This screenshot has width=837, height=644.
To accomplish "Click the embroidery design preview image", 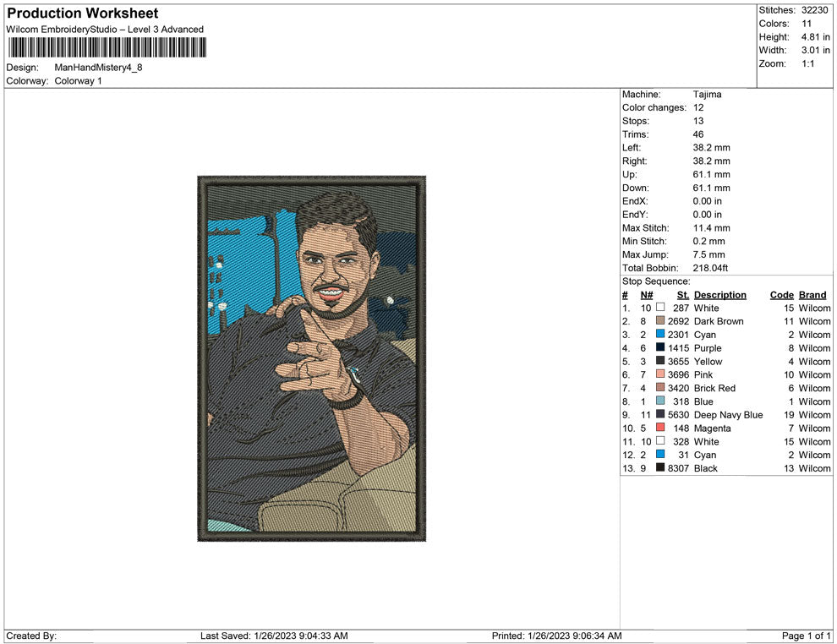I will tap(312, 358).
